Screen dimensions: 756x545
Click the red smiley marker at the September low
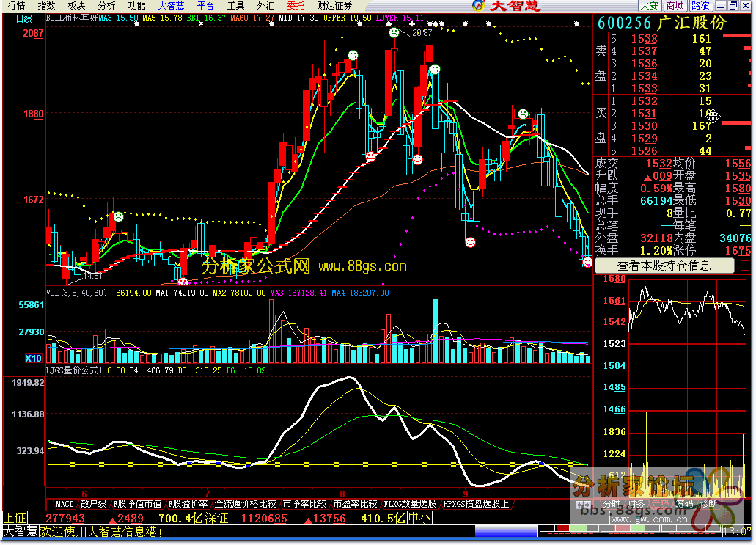pos(470,242)
